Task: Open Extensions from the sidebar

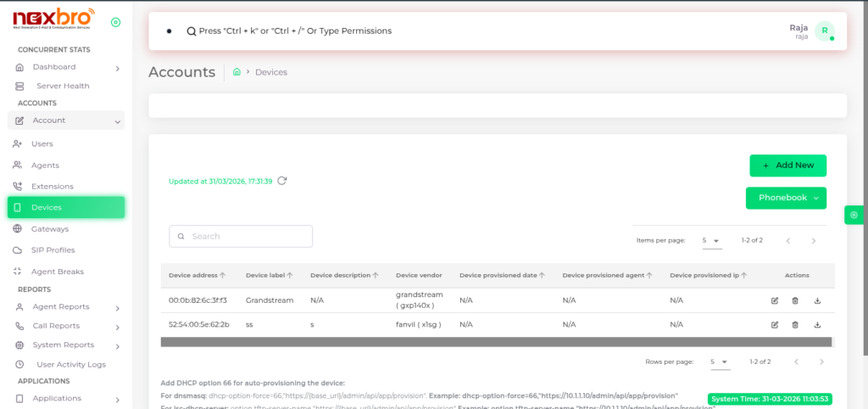Action: [53, 187]
